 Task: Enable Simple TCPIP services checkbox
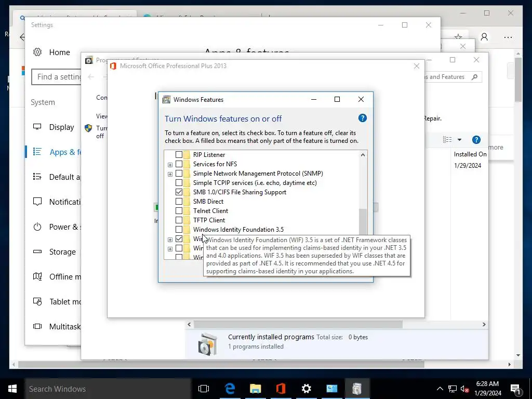coord(179,183)
